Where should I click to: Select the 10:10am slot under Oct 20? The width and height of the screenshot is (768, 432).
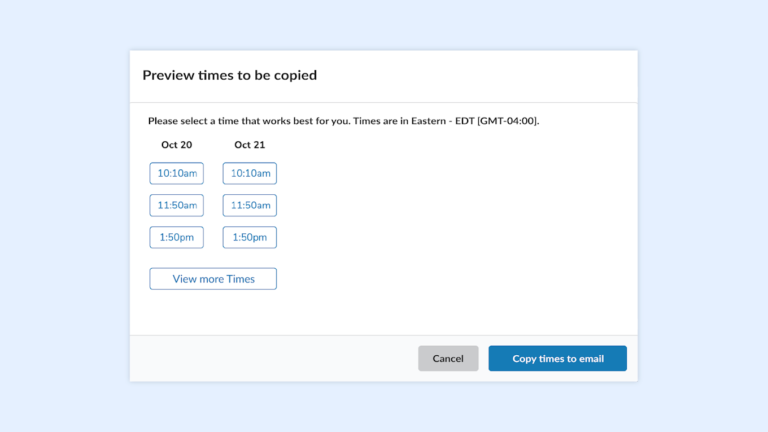(x=176, y=173)
